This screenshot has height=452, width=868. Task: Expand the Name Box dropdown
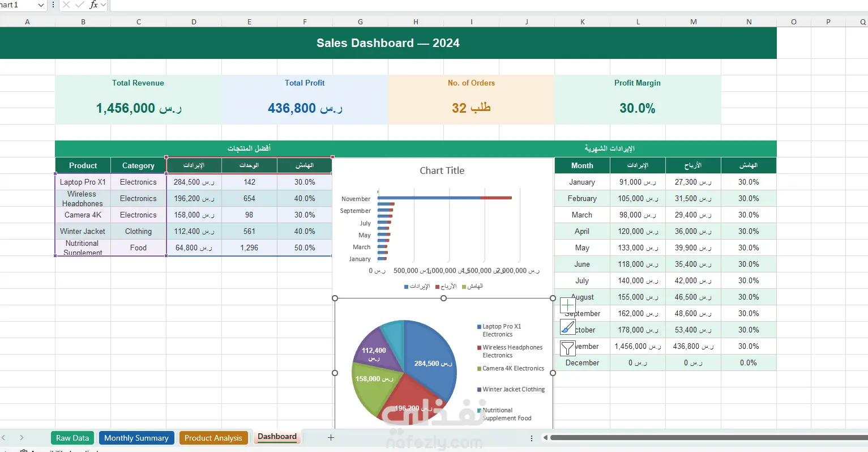point(41,5)
